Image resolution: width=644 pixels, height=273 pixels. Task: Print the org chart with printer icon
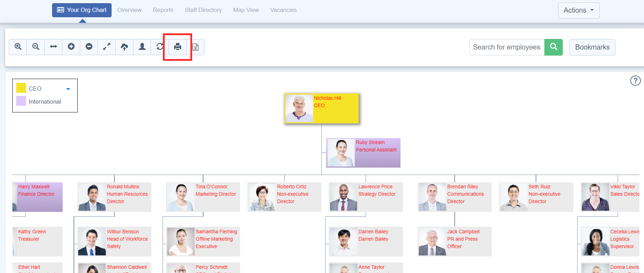pyautogui.click(x=178, y=47)
